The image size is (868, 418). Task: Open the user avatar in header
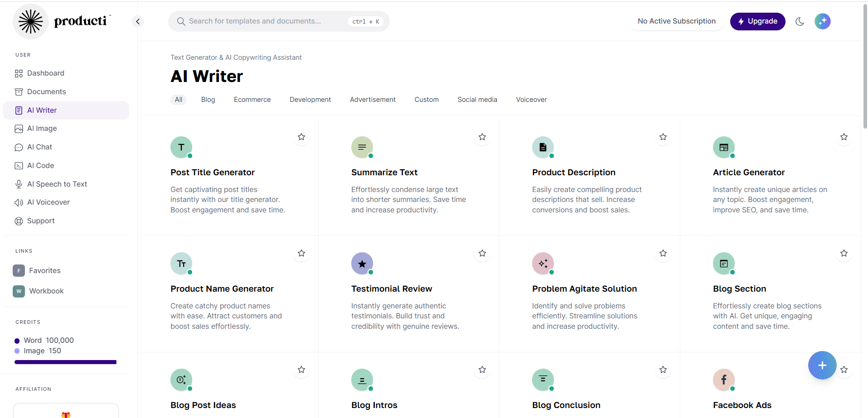point(822,21)
